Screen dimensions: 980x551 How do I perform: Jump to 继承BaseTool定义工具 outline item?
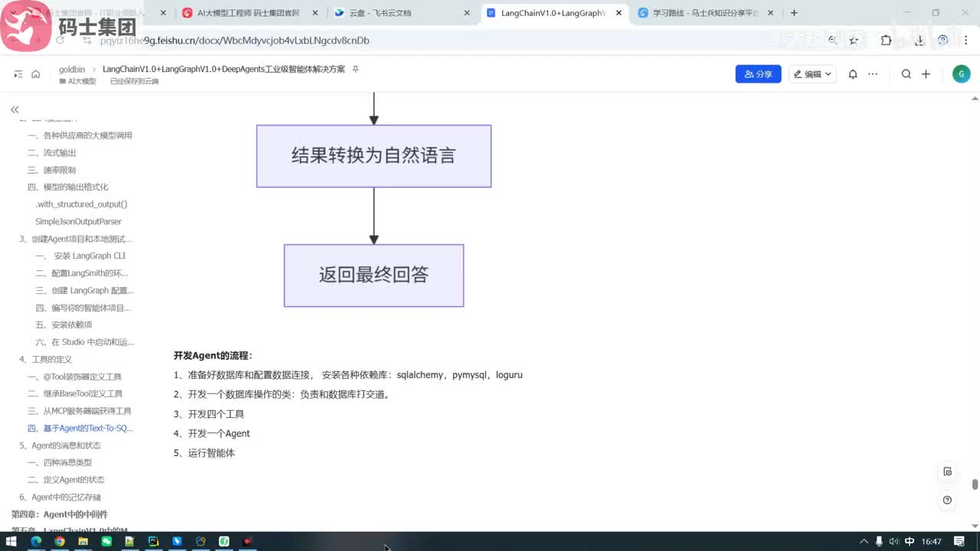pyautogui.click(x=75, y=393)
